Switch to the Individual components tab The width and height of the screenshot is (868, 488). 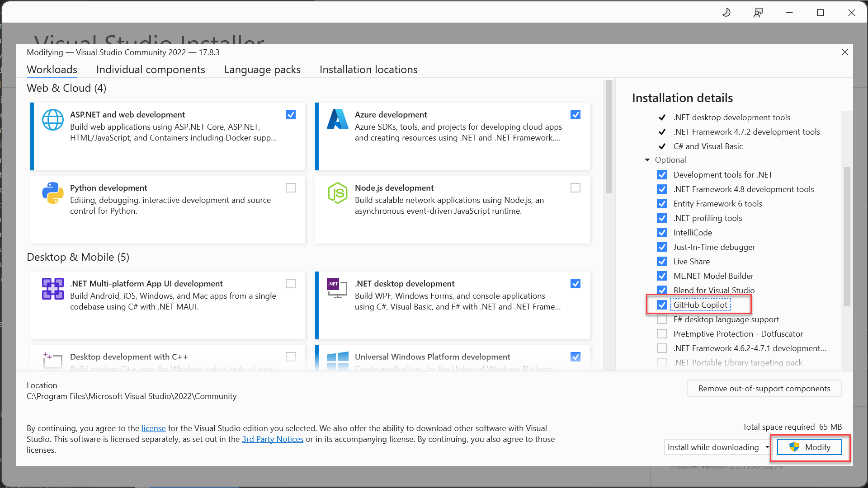point(151,70)
